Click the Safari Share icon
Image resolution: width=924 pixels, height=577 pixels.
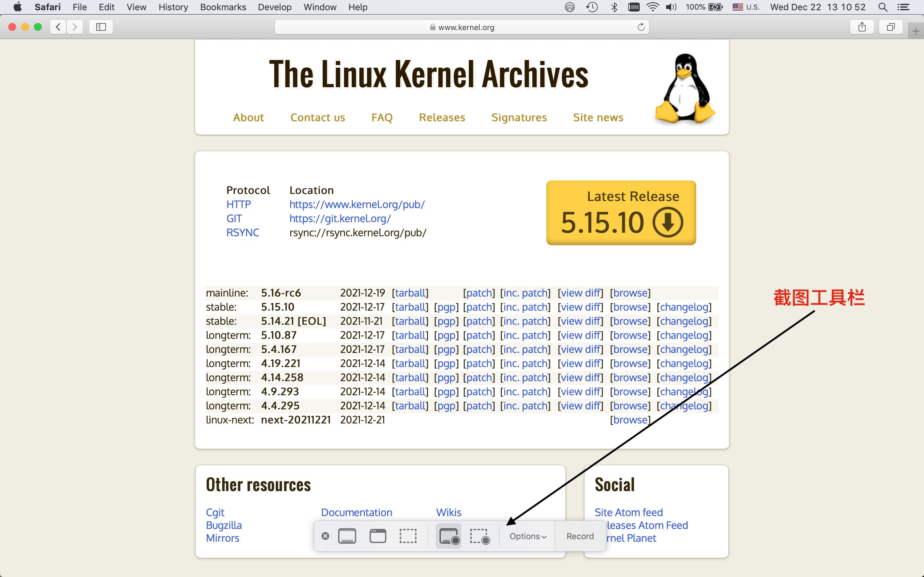[x=862, y=27]
